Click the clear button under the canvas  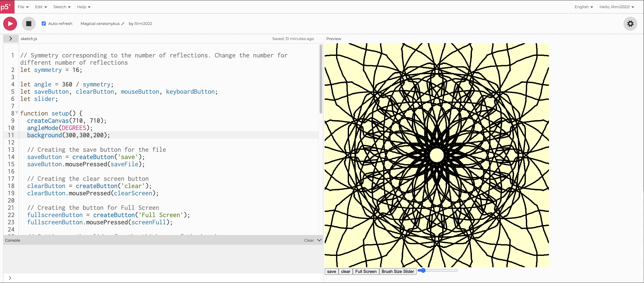coord(346,271)
